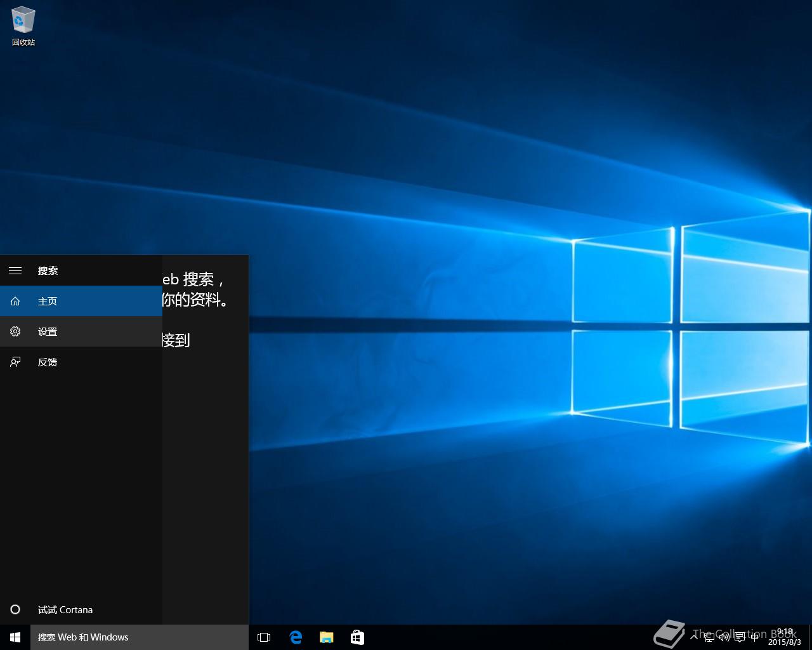Click the Cortana circle icon
This screenshot has width=812, height=650.
(x=15, y=609)
